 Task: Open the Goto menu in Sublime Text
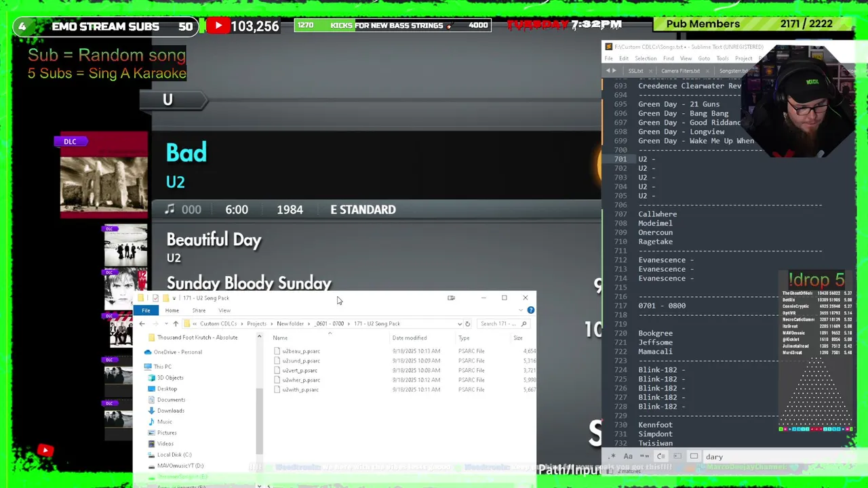(704, 58)
